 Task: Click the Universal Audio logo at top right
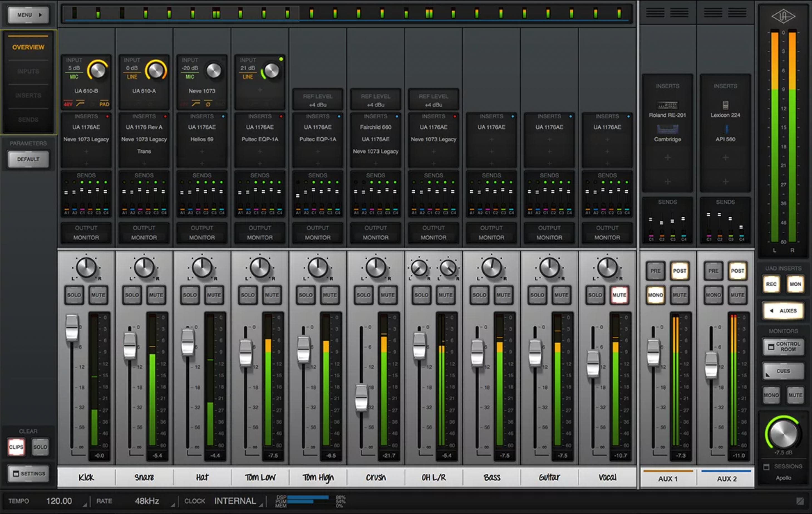coord(783,16)
